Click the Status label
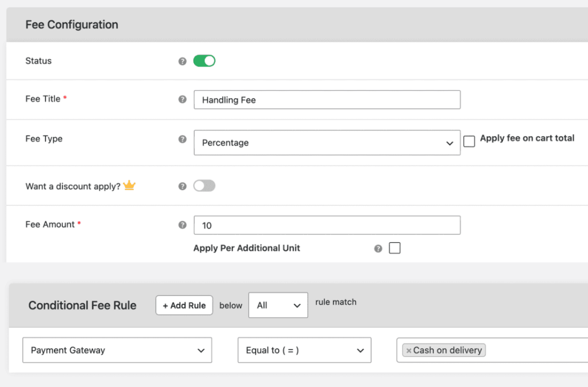Screen dimensions: 588x387 tap(38, 61)
